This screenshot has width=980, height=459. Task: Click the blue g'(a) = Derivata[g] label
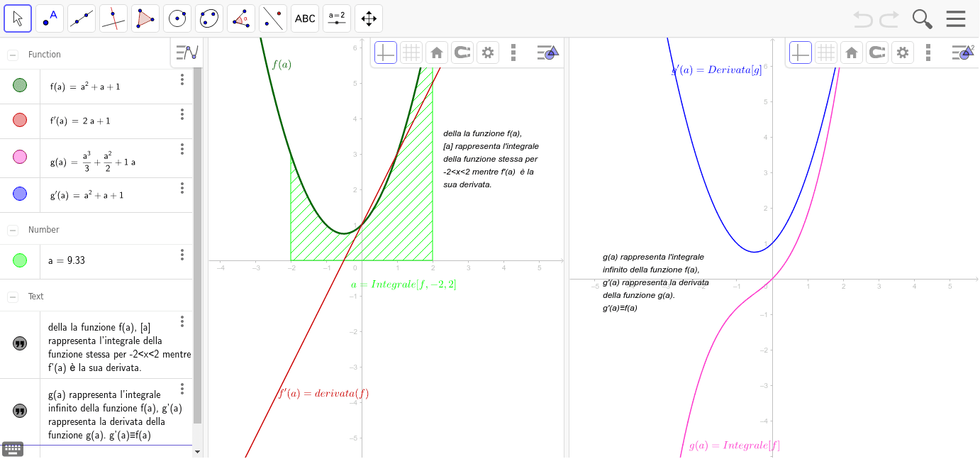coord(716,70)
